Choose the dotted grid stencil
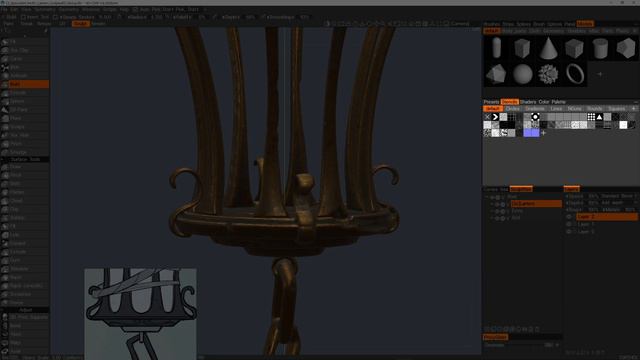This screenshot has width=640, height=360. tap(591, 117)
